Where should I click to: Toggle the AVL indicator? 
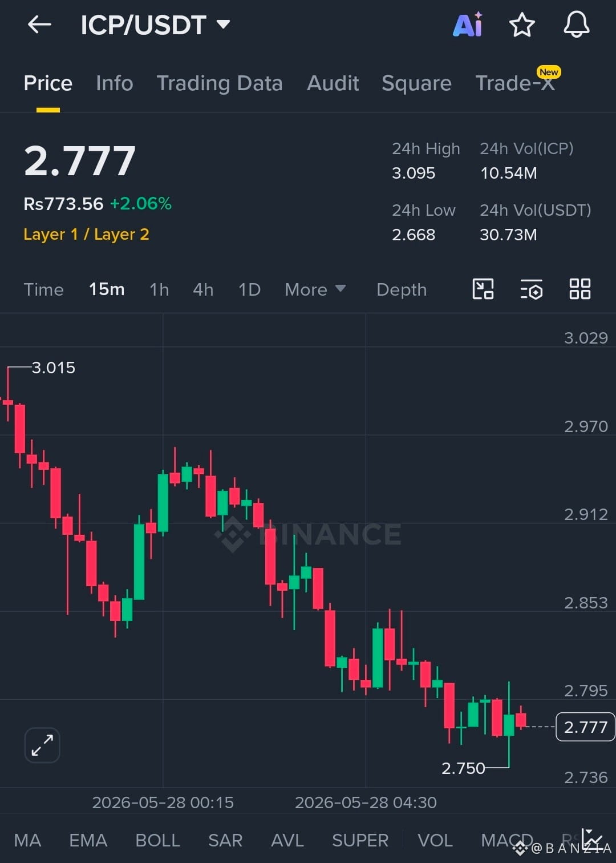(287, 840)
